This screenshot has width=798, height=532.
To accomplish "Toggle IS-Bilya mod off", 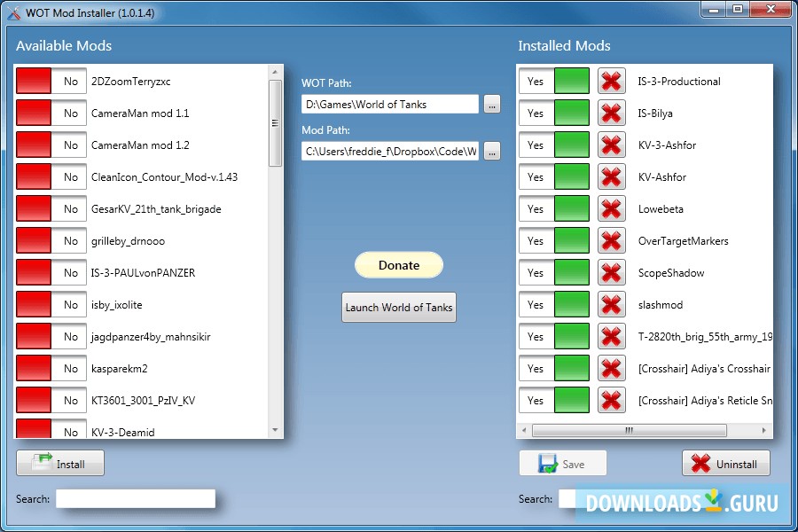I will pos(553,113).
